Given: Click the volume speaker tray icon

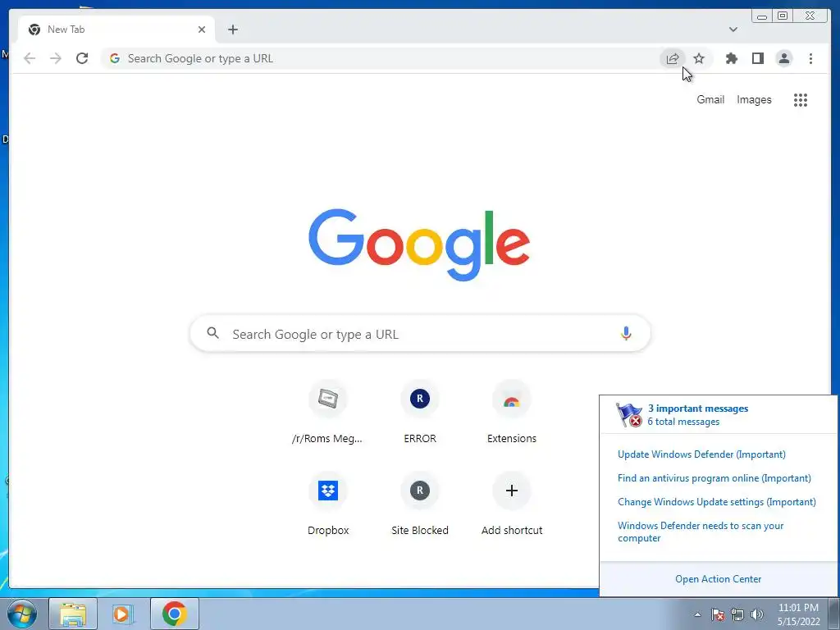Looking at the screenshot, I should point(757,614).
